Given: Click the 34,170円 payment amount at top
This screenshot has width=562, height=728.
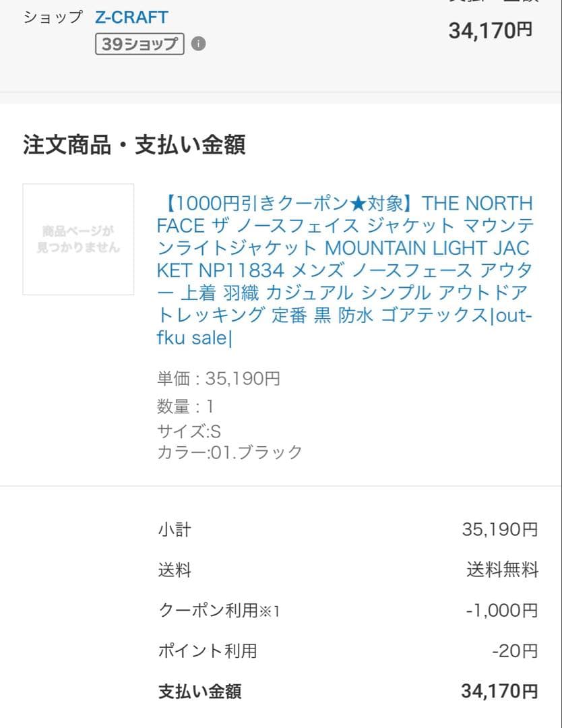Looking at the screenshot, I should click(x=491, y=30).
